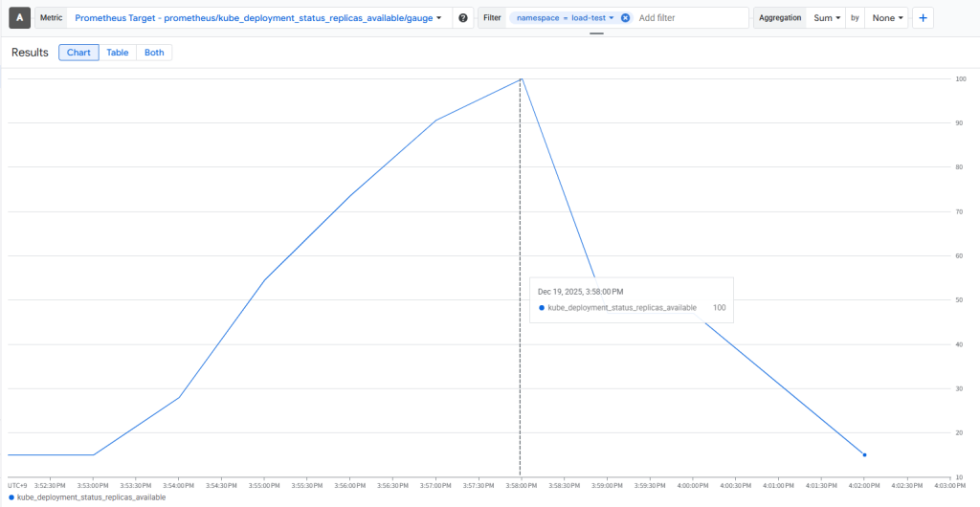Viewport: 980px width, 507px height.
Task: Click the legend dot for kube_deployment_status_replicas_available
Action: tap(11, 497)
